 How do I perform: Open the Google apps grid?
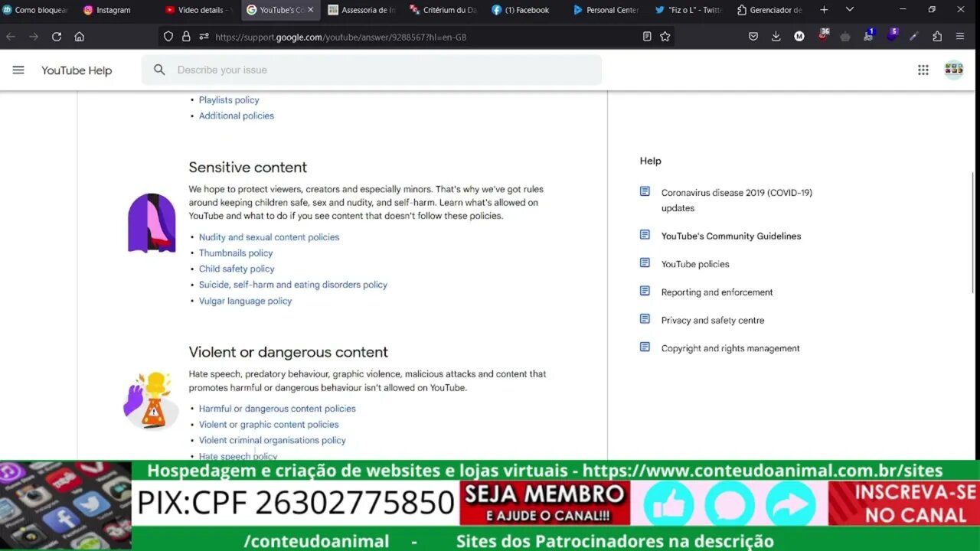[x=923, y=70]
